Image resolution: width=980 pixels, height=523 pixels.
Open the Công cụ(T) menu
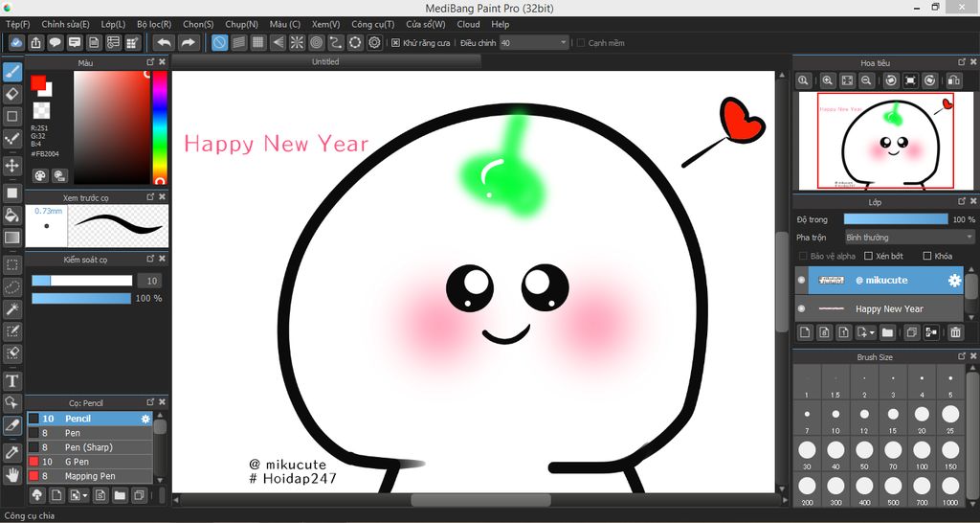[372, 24]
